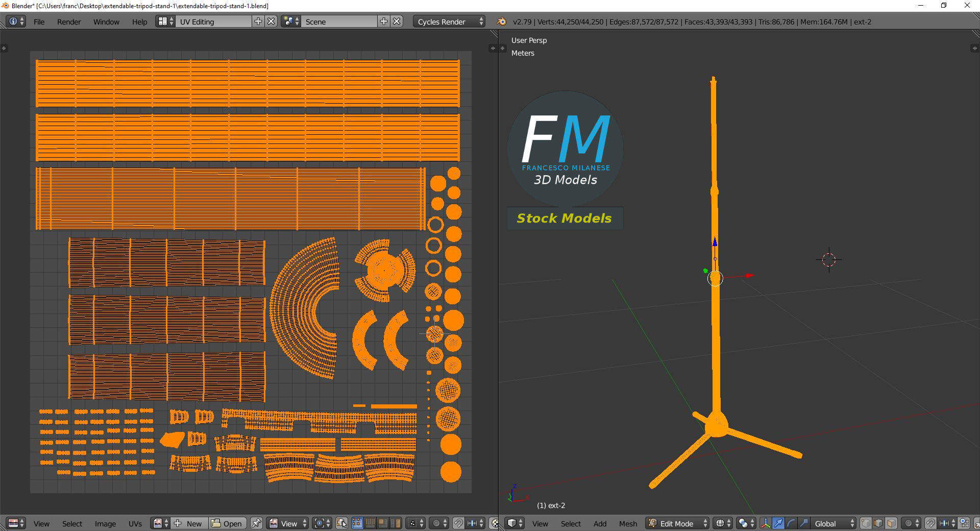Toggle UV editor snapping magnet
Image resolution: width=980 pixels, height=531 pixels.
[x=458, y=523]
